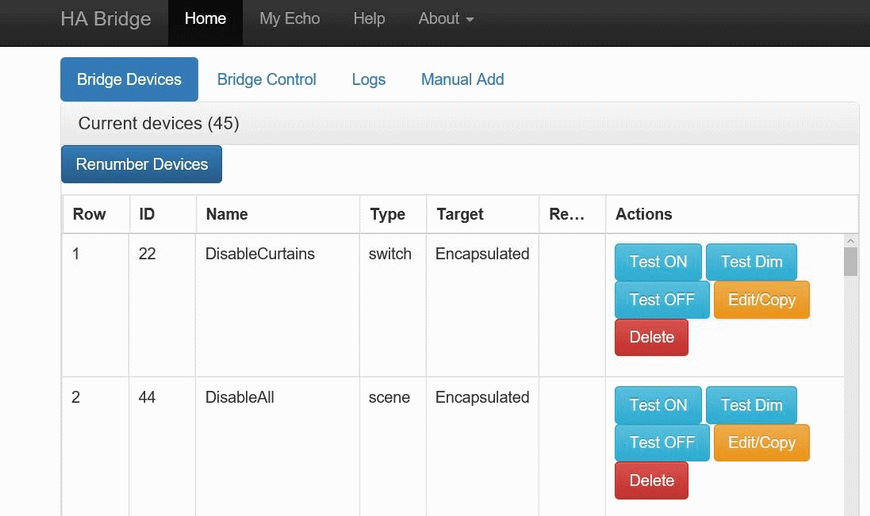Delete the DisableAll scene
This screenshot has height=516, width=870.
651,480
